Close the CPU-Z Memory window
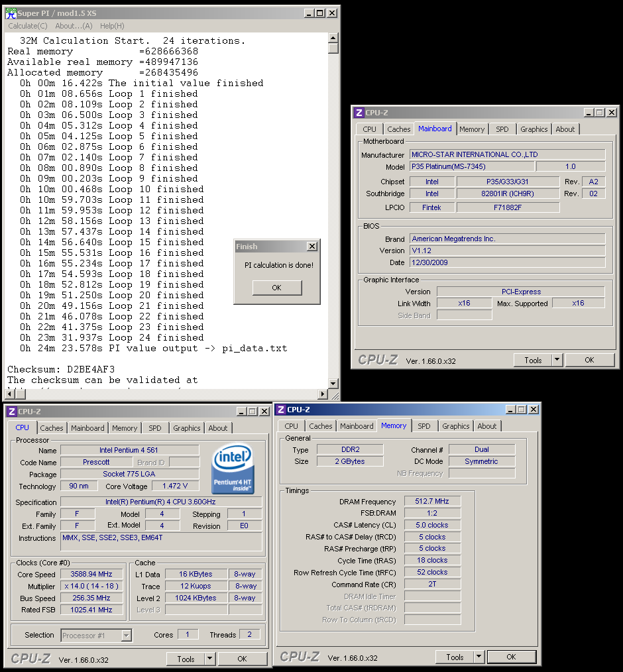This screenshot has width=623, height=672. coord(534,410)
